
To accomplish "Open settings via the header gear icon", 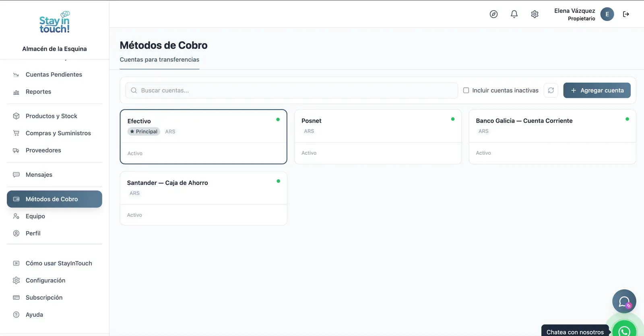I will point(535,14).
